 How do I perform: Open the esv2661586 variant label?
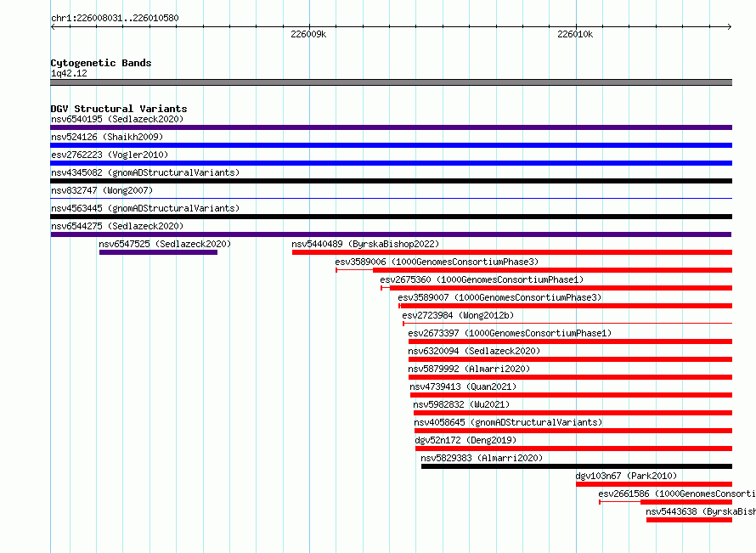click(x=677, y=494)
